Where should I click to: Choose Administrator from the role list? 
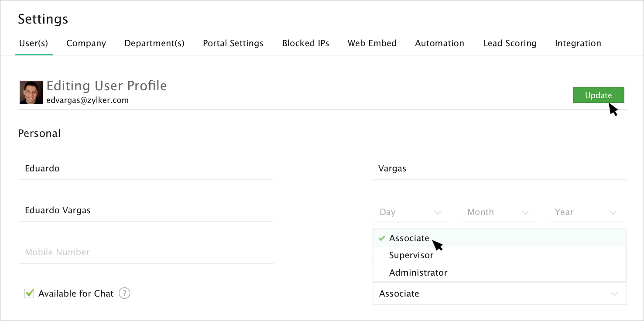tap(418, 273)
